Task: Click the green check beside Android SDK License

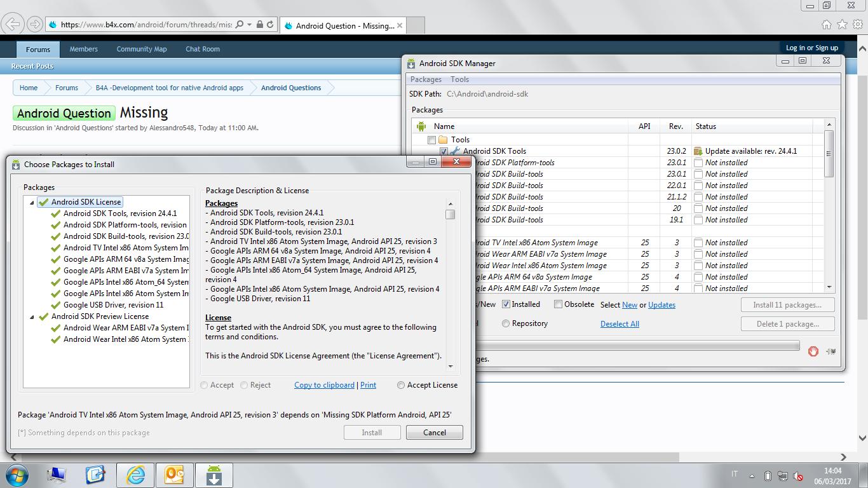Action: point(43,202)
